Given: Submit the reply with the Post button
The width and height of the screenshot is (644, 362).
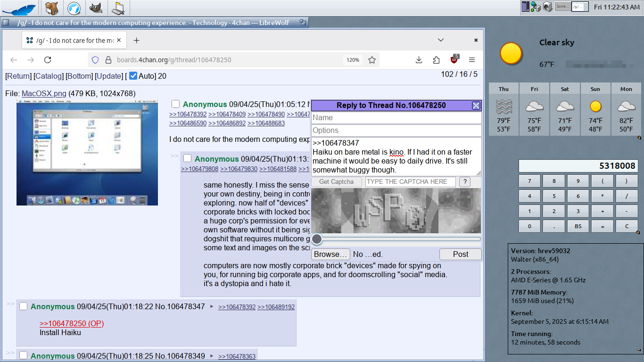Looking at the screenshot, I should tap(461, 254).
